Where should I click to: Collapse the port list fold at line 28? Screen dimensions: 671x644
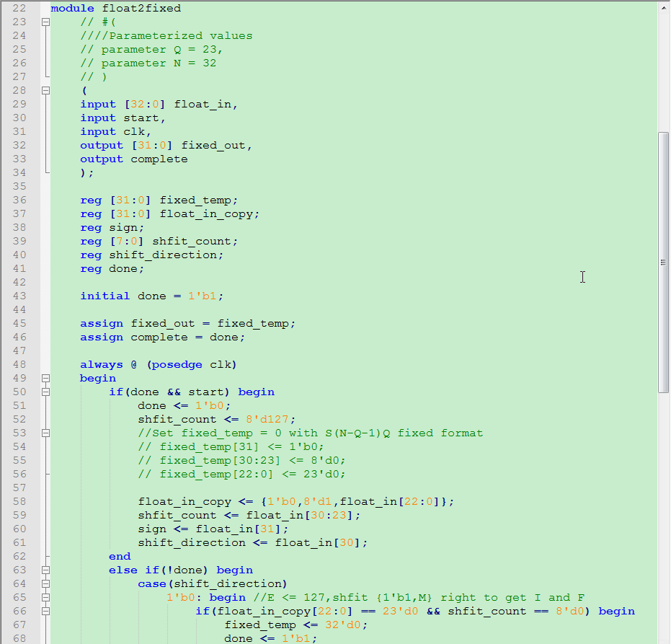point(46,90)
